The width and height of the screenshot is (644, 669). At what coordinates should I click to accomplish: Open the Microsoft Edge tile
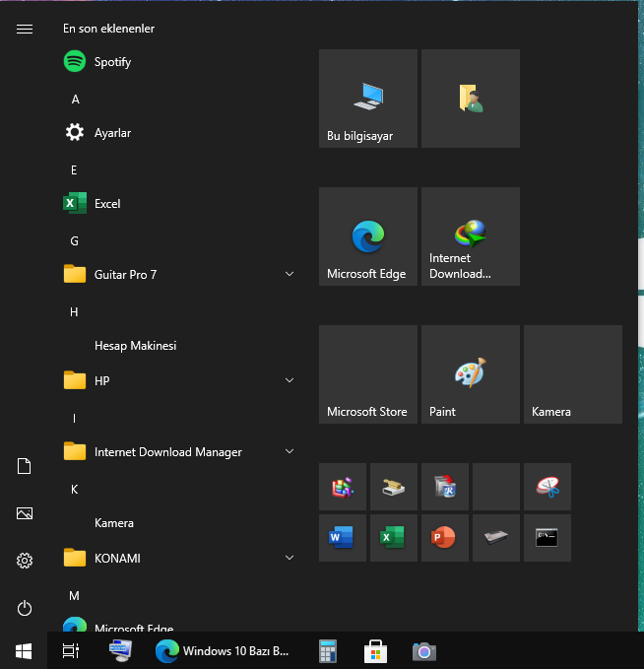tap(367, 236)
